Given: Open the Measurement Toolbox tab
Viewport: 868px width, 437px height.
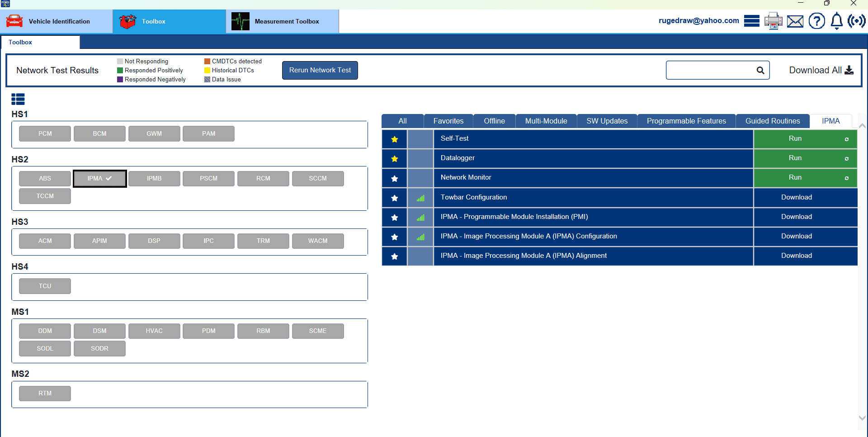Looking at the screenshot, I should click(282, 21).
